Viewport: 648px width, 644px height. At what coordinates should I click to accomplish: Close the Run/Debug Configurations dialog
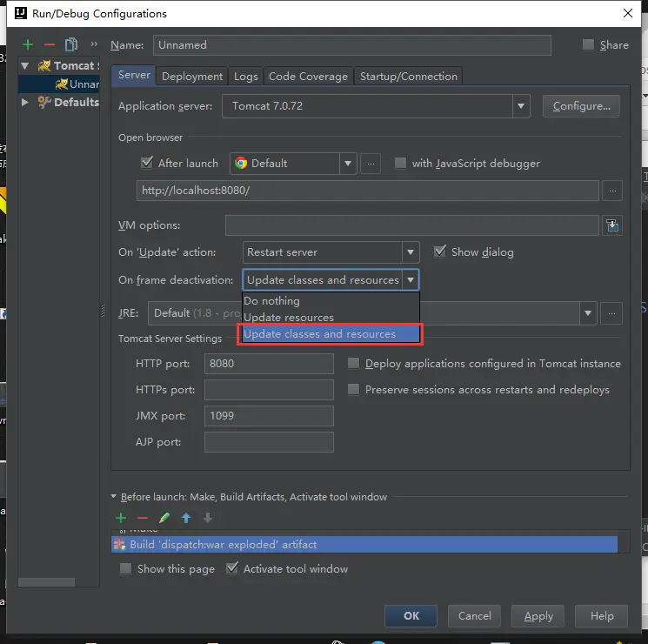coord(628,13)
